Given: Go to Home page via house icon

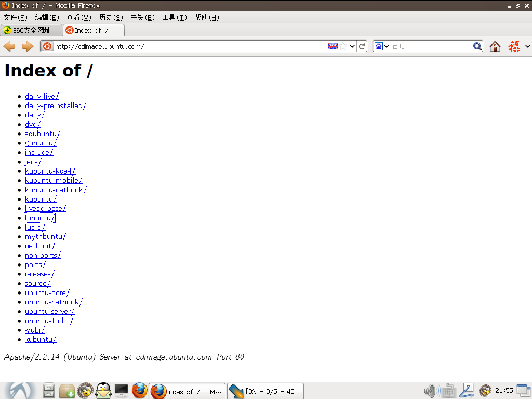Looking at the screenshot, I should pos(495,46).
